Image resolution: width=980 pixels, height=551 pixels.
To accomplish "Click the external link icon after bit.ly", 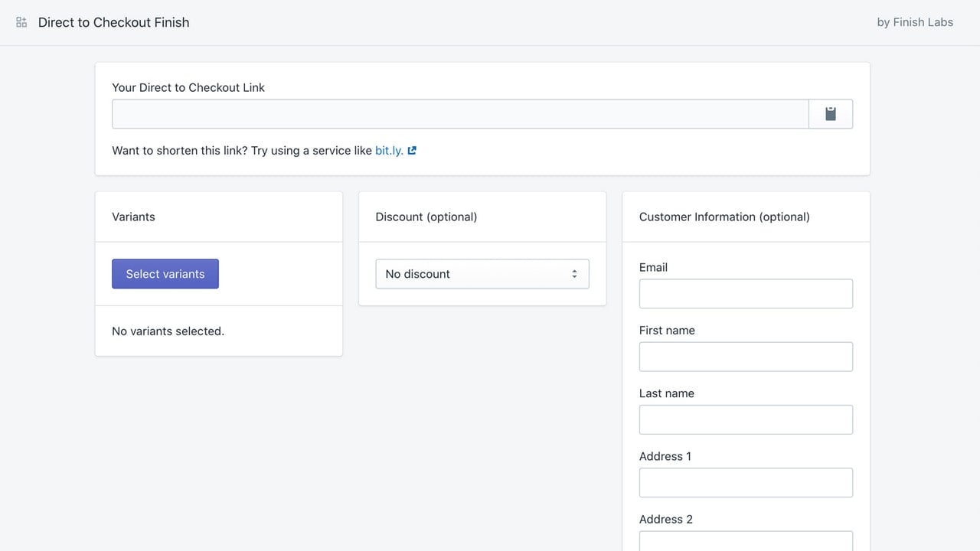I will click(412, 151).
